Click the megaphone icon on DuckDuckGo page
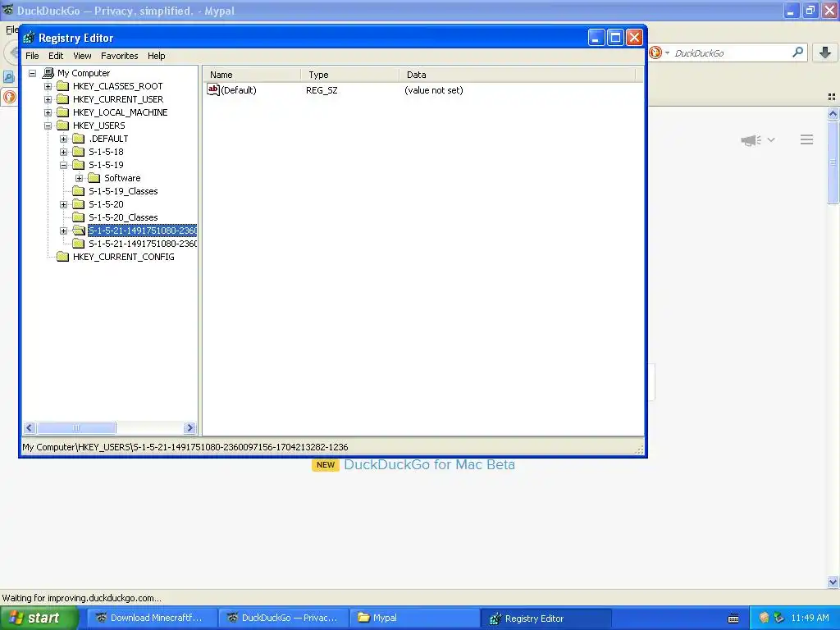The width and height of the screenshot is (840, 630). tap(751, 140)
